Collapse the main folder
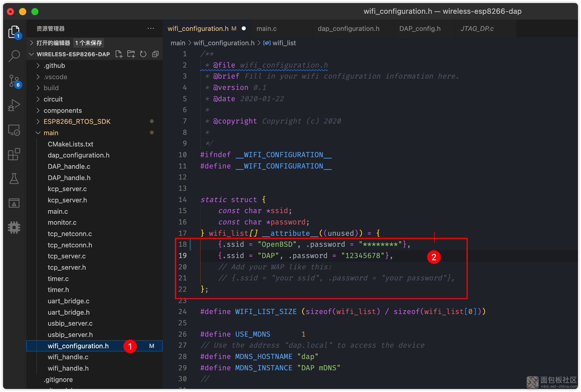Viewport: 581px width, 392px height. click(x=38, y=133)
